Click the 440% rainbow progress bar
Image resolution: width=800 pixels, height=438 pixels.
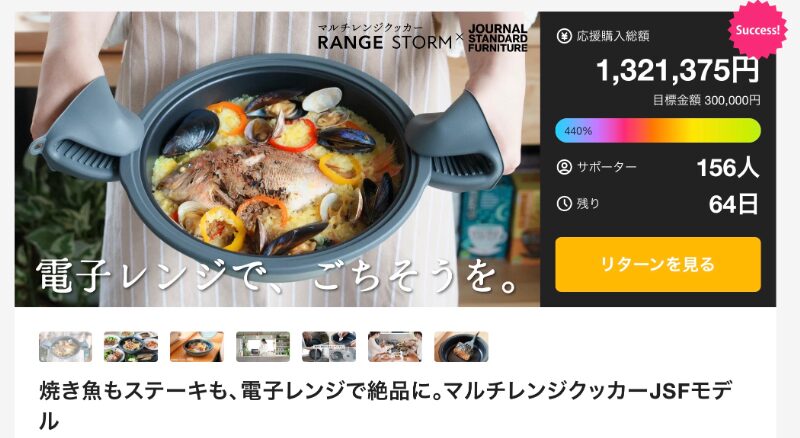click(658, 131)
